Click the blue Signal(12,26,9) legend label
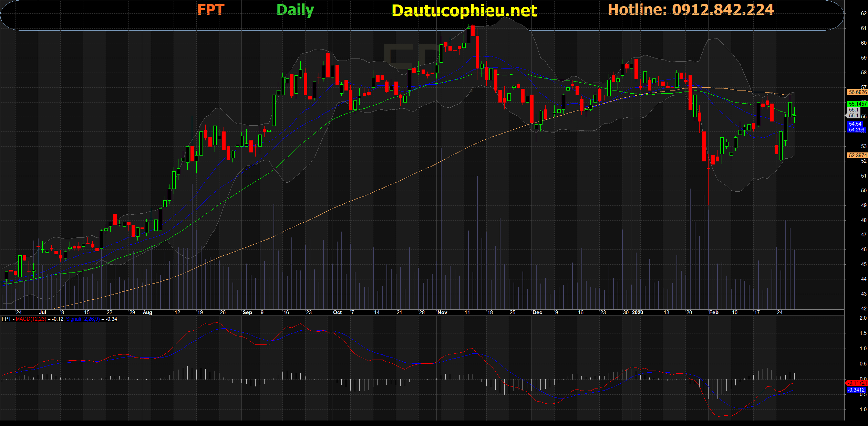The height and width of the screenshot is (426, 868). click(x=83, y=319)
